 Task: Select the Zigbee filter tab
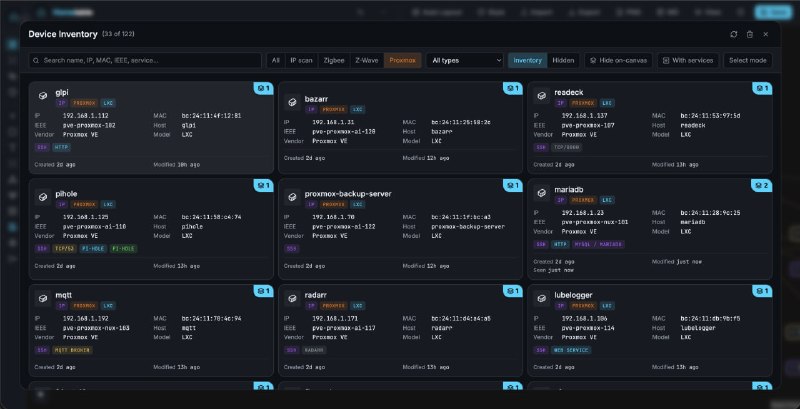coord(334,60)
